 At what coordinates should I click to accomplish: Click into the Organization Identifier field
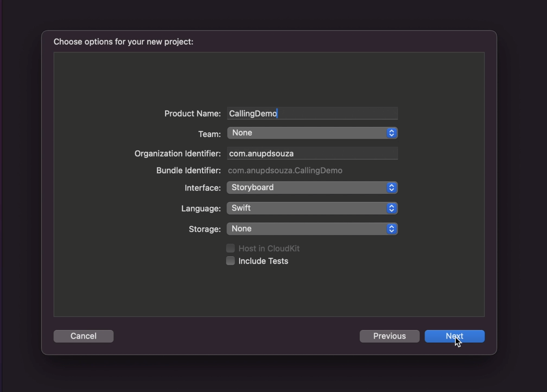(312, 154)
